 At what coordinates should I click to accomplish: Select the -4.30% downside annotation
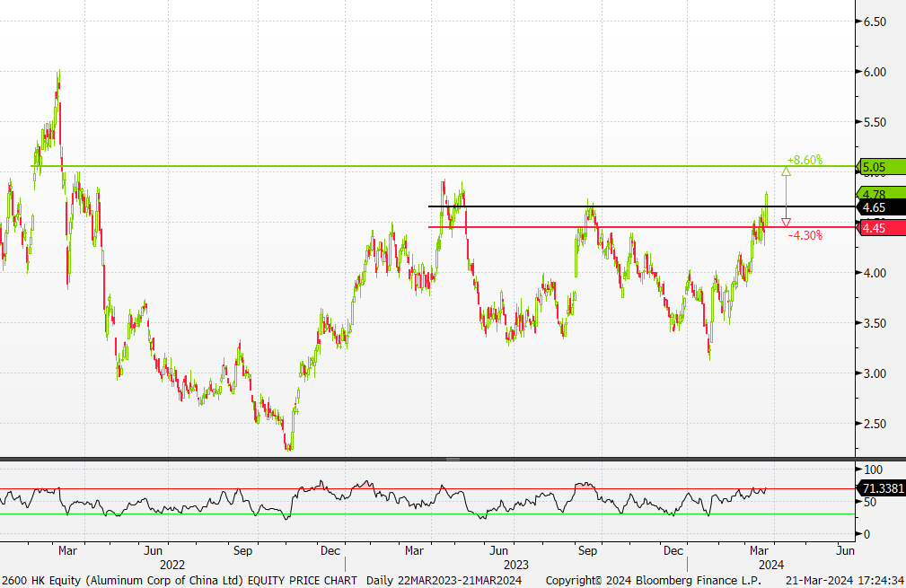(805, 235)
